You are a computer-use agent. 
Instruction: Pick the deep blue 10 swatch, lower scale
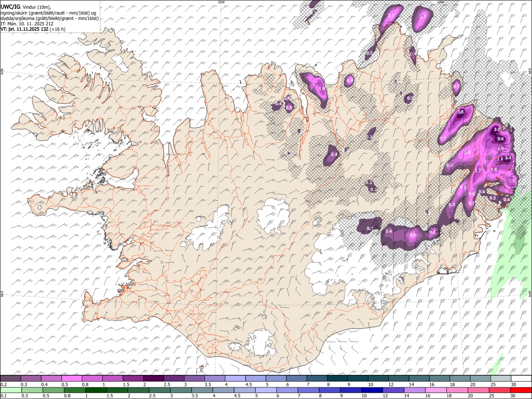click(372, 390)
